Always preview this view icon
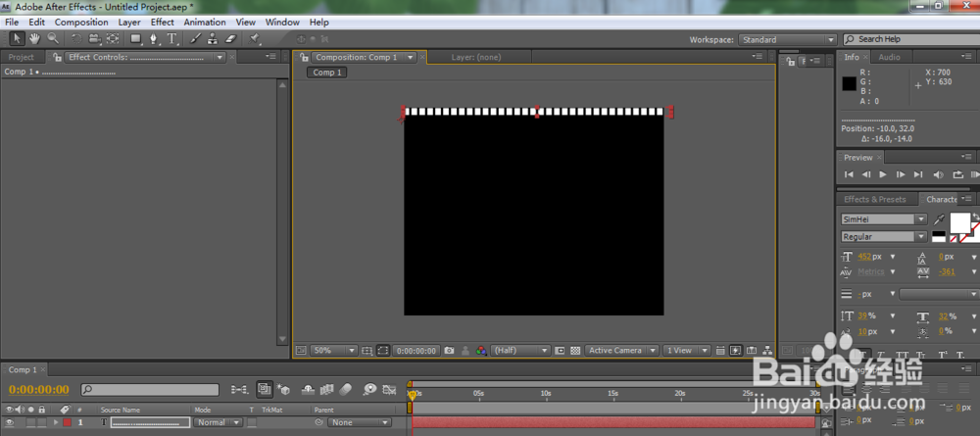This screenshot has width=980, height=436. (301, 351)
